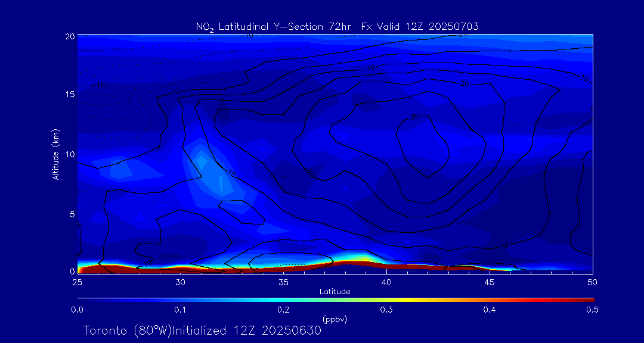
Task: Select the altitude axis tick label 20
Action: (70, 36)
